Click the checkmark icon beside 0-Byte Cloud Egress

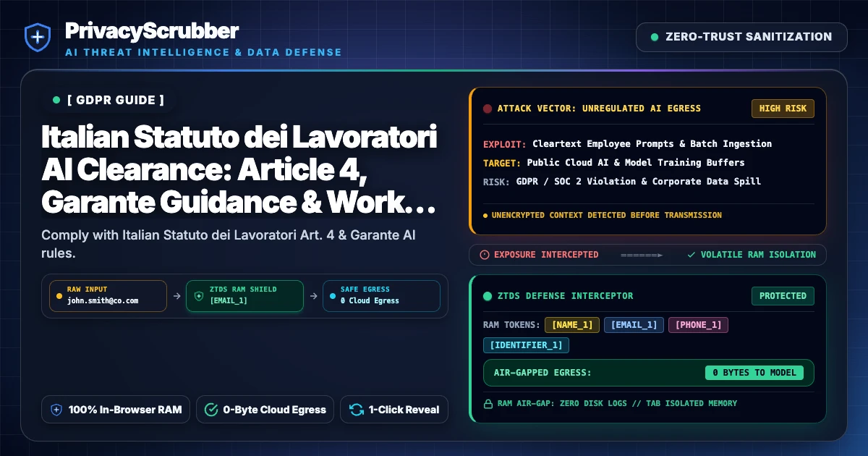[211, 410]
